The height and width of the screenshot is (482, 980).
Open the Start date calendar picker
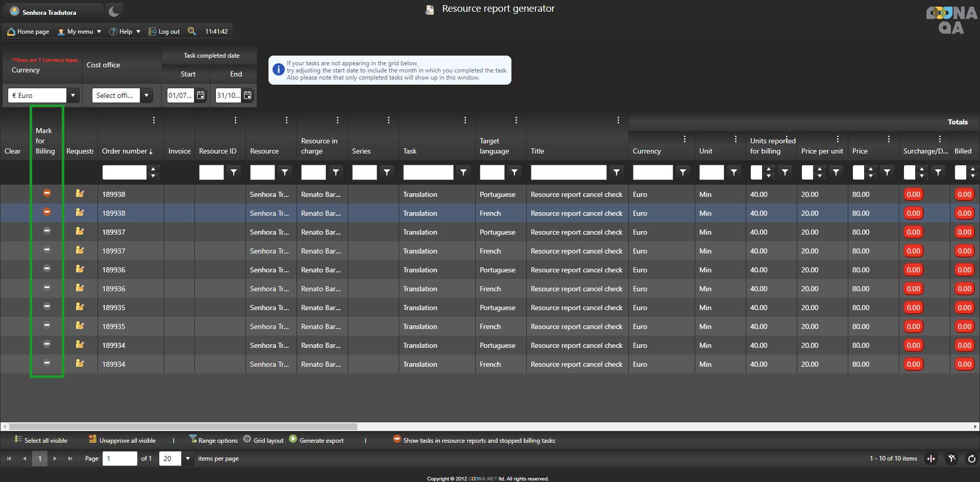point(201,95)
